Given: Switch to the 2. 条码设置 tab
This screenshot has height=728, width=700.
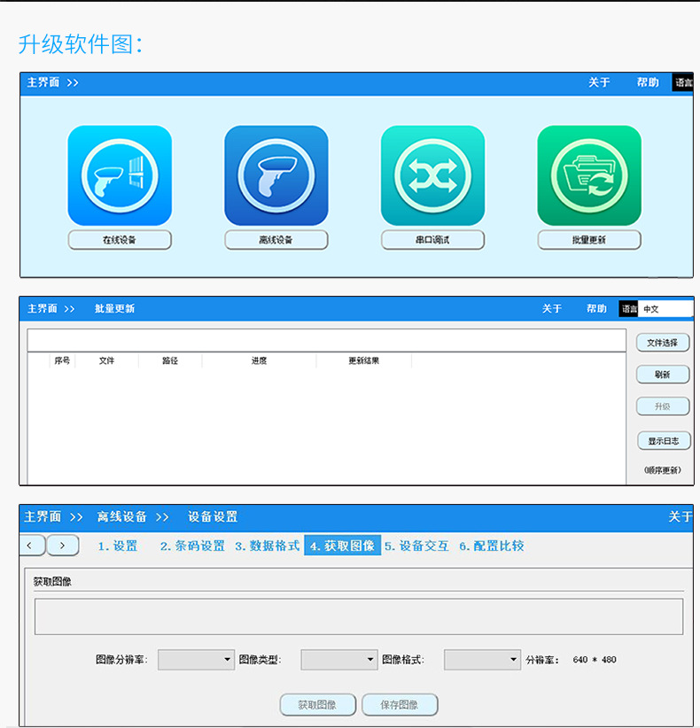Looking at the screenshot, I should pos(192,546).
